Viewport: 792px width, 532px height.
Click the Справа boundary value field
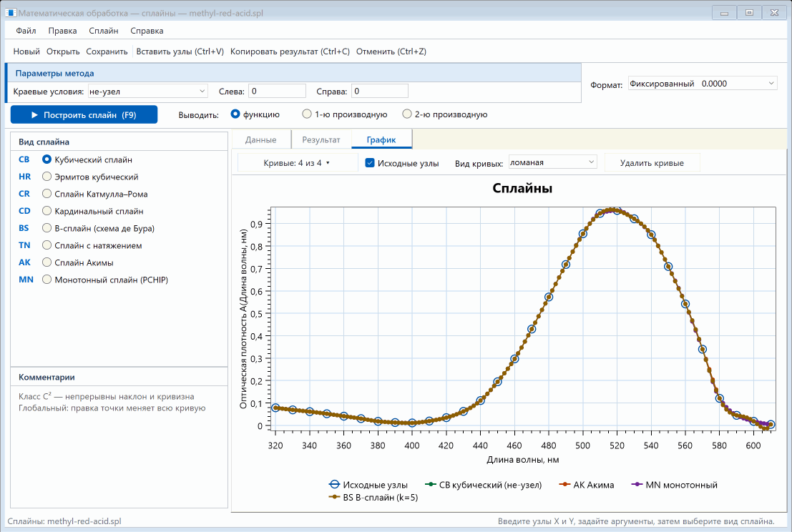tap(380, 92)
